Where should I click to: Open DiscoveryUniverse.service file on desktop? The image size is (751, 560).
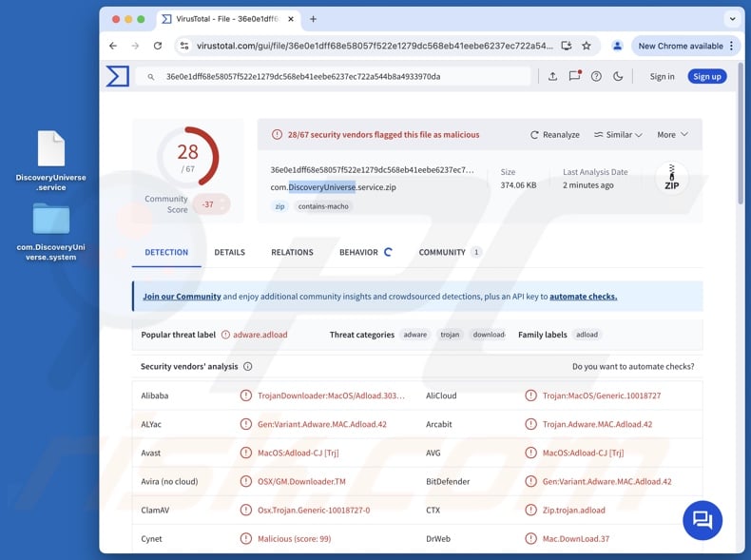coord(50,161)
